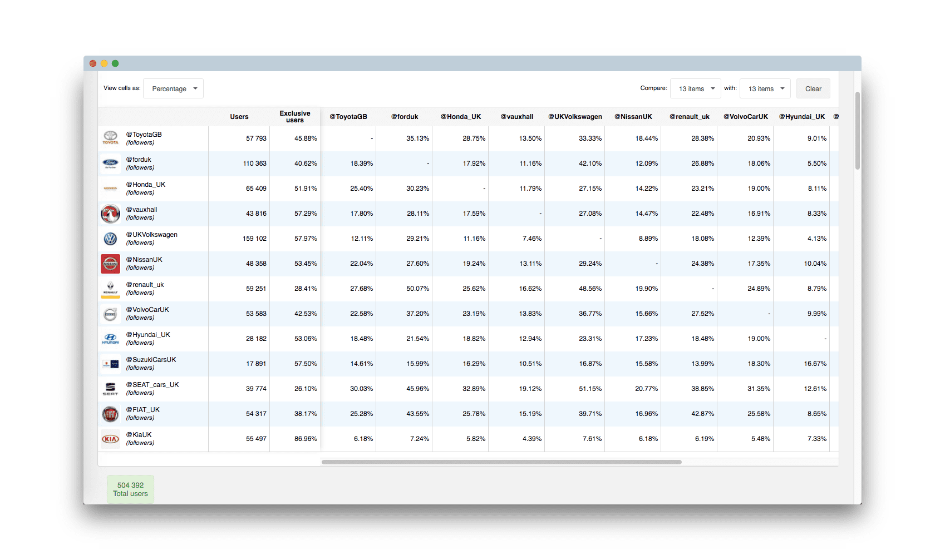Screen dimensions: 945x560
Task: Click the 42.10% cell in Ford row
Action: [x=590, y=163]
